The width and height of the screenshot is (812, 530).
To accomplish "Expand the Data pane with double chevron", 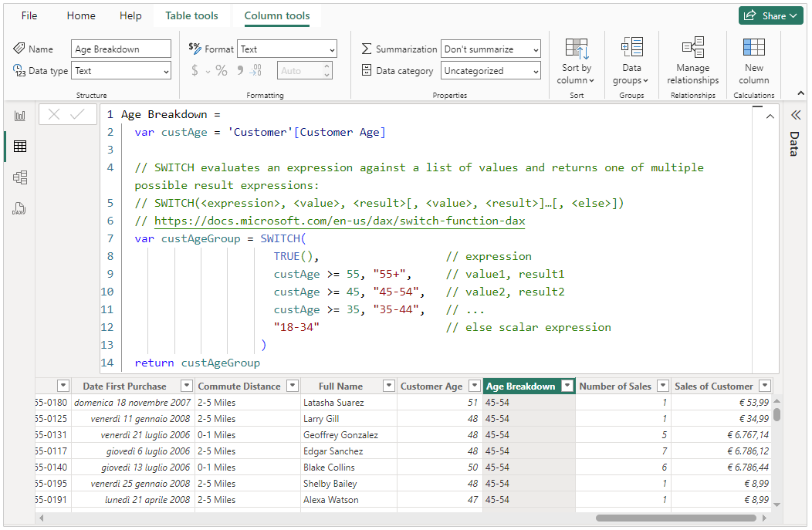I will 796,115.
